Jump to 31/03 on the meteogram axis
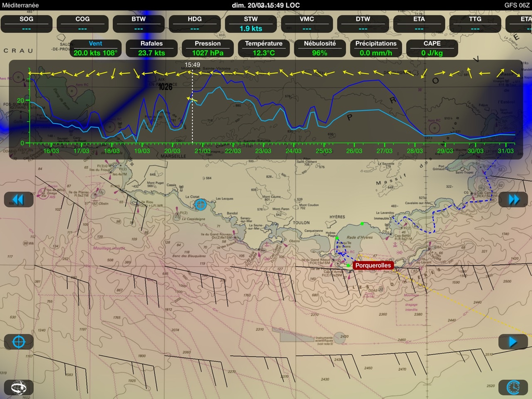This screenshot has width=532, height=399. pyautogui.click(x=506, y=151)
